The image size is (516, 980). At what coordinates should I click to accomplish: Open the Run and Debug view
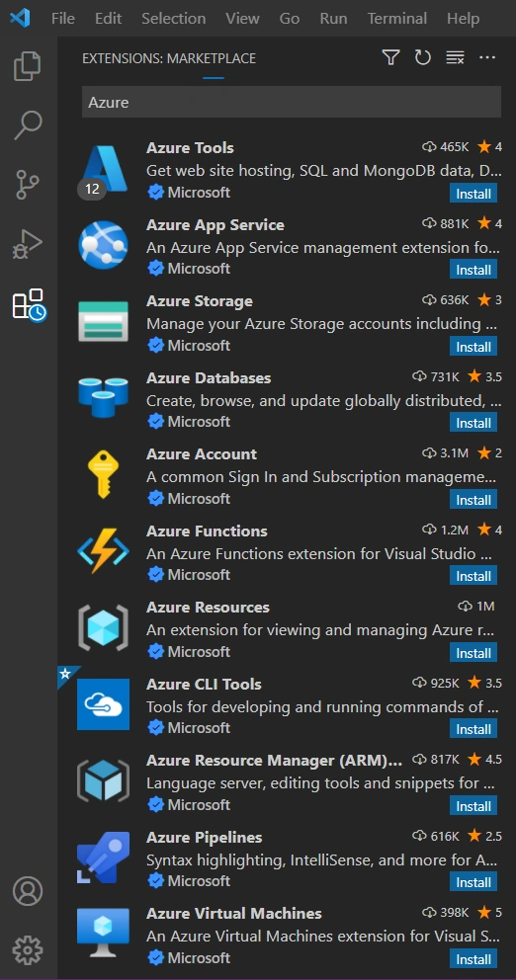[28, 243]
